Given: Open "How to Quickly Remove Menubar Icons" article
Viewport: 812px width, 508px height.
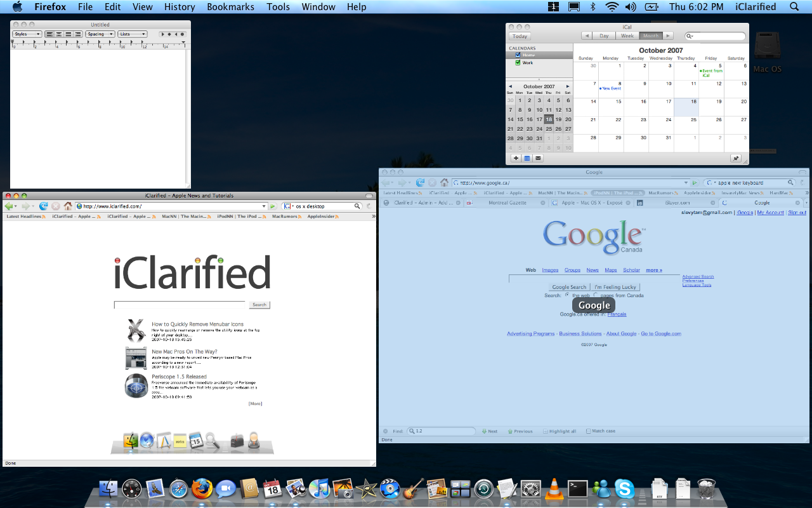Looking at the screenshot, I should pyautogui.click(x=197, y=324).
